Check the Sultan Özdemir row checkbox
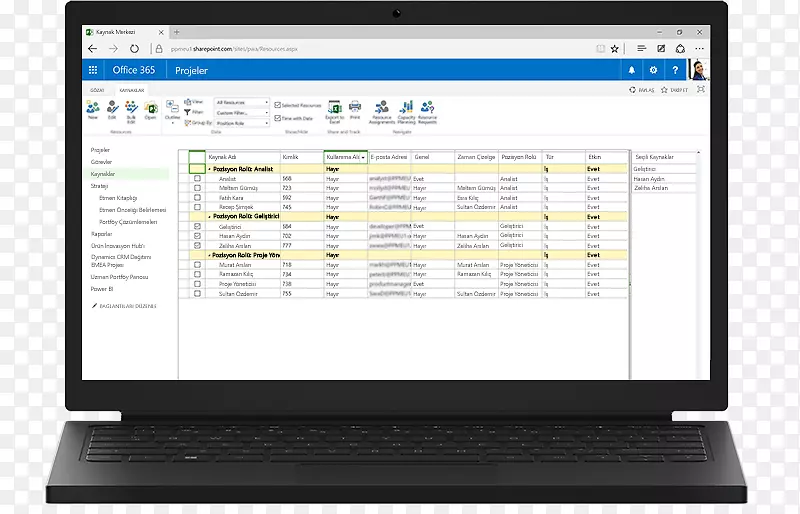The height and width of the screenshot is (514, 800). pos(197,293)
